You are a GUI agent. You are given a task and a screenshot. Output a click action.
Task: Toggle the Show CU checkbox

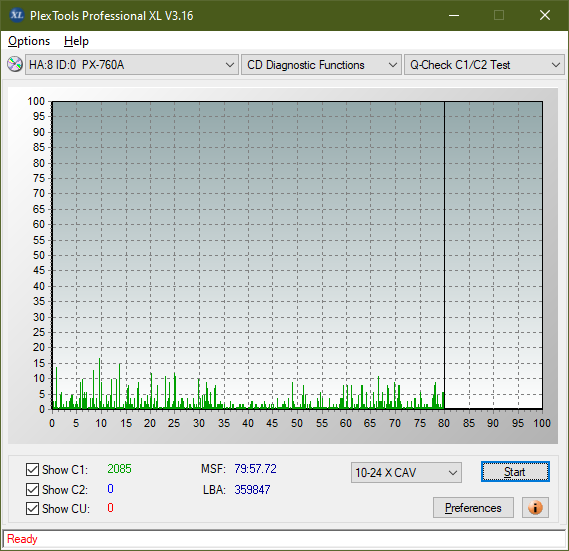pyautogui.click(x=32, y=508)
